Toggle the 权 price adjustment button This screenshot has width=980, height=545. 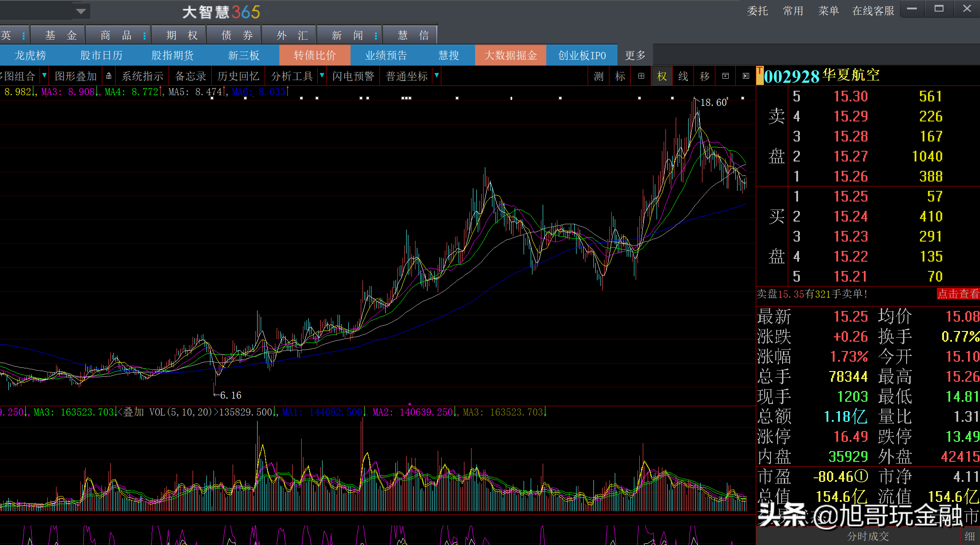662,77
